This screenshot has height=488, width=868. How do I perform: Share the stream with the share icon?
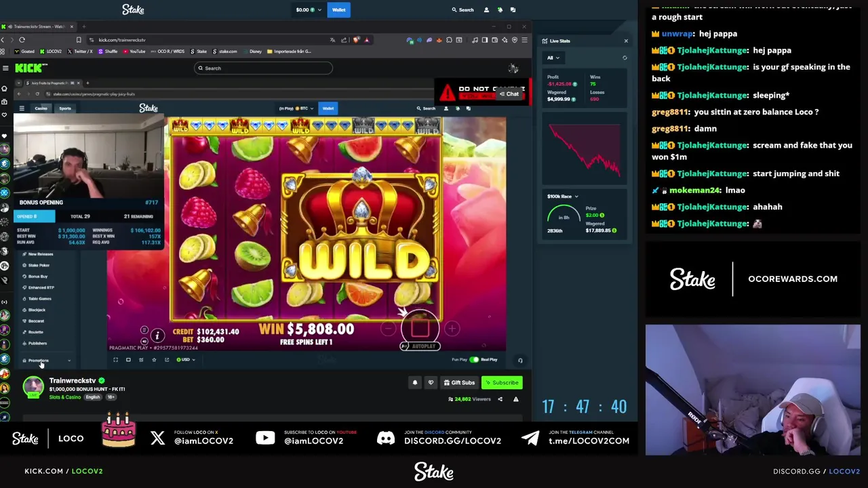click(500, 399)
